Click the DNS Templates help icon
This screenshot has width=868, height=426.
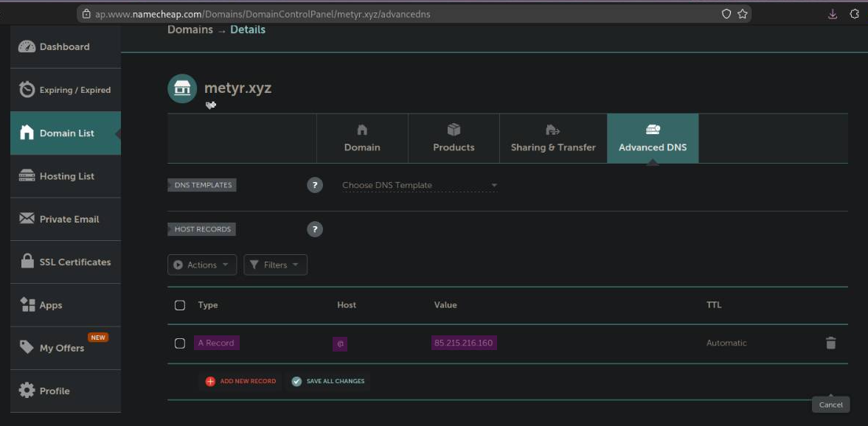point(315,185)
